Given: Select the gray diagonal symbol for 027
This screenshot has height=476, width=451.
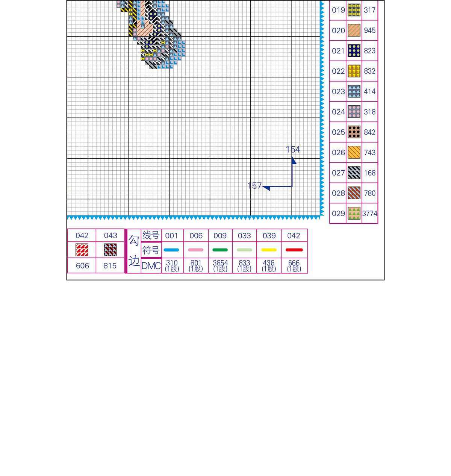Looking at the screenshot, I should pyautogui.click(x=354, y=173).
